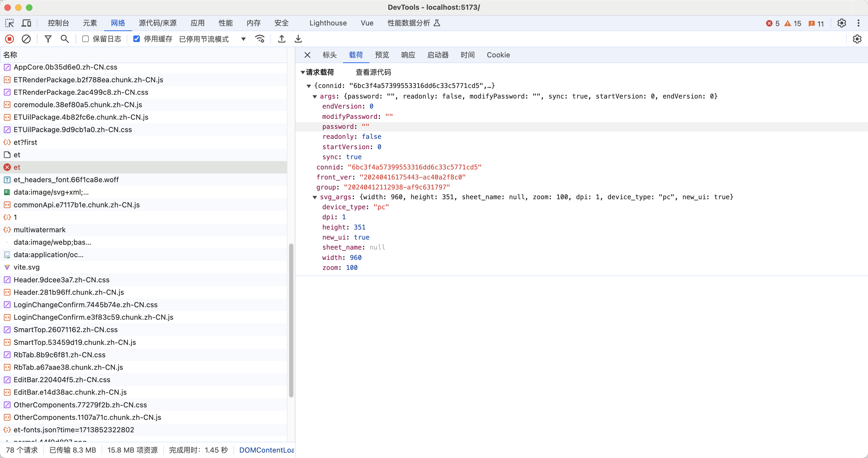Switch to the 控制台 tab
Viewport: 868px width, 458px height.
click(x=58, y=23)
